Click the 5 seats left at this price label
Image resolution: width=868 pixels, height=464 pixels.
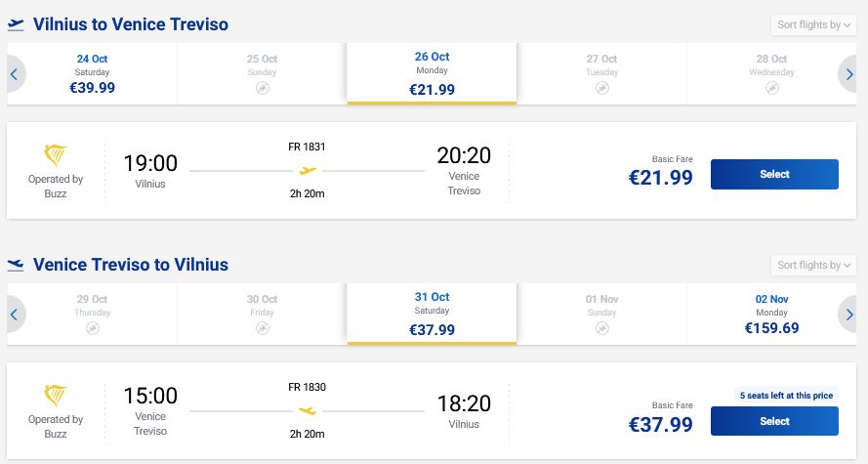click(x=786, y=396)
